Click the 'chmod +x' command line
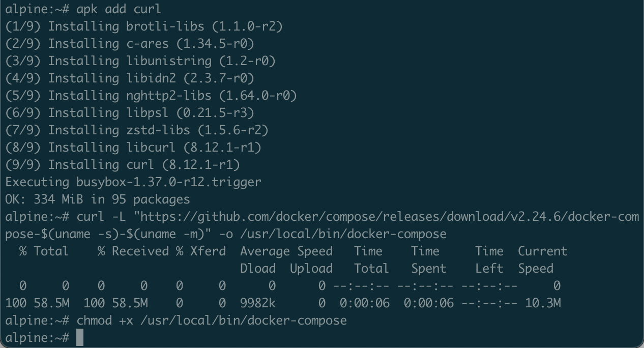 pyautogui.click(x=212, y=321)
